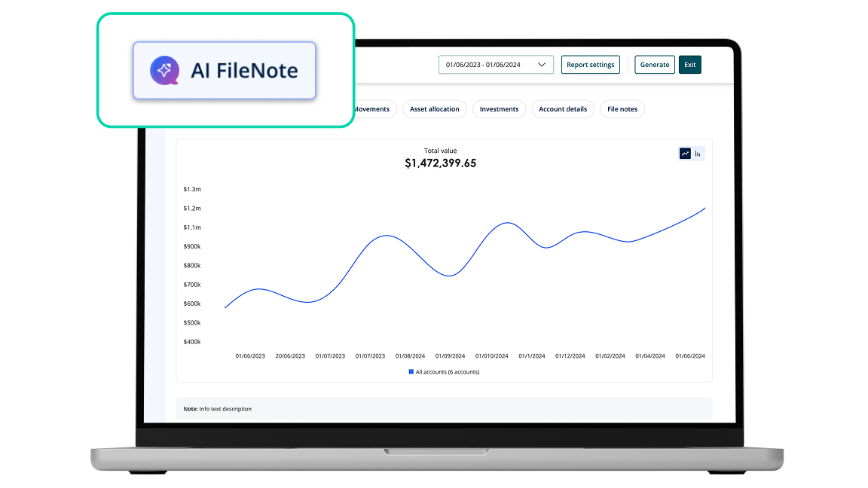Click the $600k axis label
The width and height of the screenshot is (868, 488).
click(x=192, y=303)
